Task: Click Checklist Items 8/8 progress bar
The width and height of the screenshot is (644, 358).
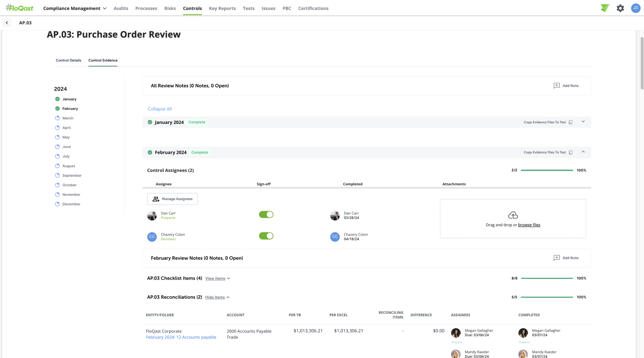Action: [547, 278]
